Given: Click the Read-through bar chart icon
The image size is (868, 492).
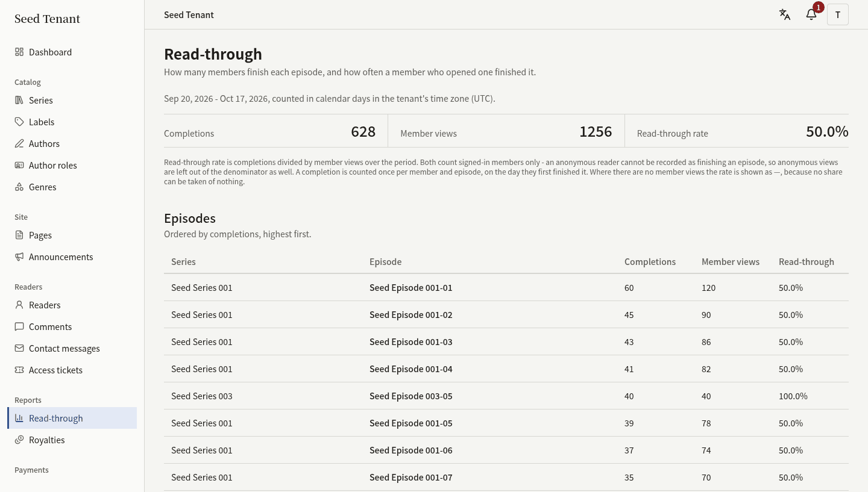Looking at the screenshot, I should pyautogui.click(x=19, y=418).
